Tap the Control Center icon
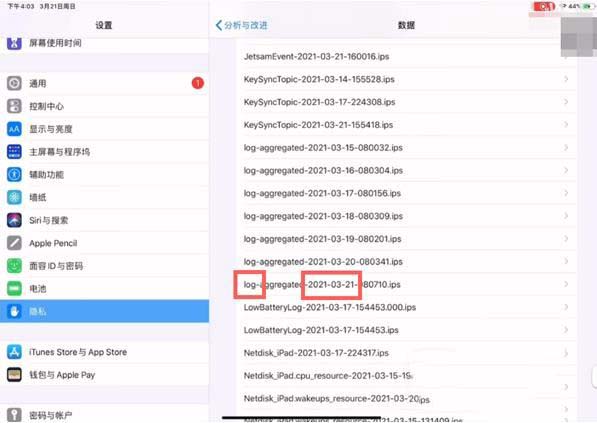 tap(14, 106)
